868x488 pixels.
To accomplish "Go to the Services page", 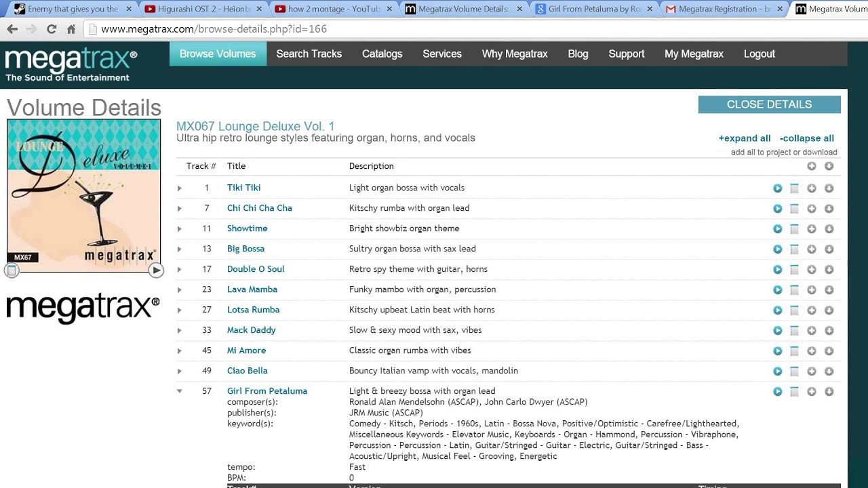I will click(x=442, y=54).
